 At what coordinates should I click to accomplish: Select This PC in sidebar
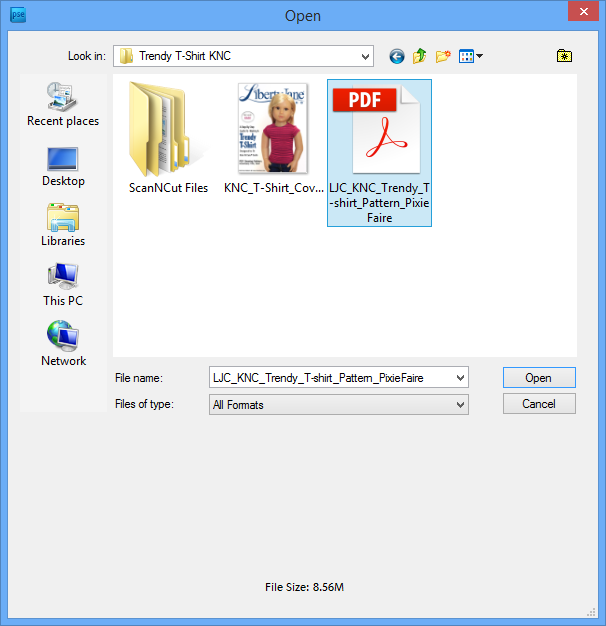point(63,285)
